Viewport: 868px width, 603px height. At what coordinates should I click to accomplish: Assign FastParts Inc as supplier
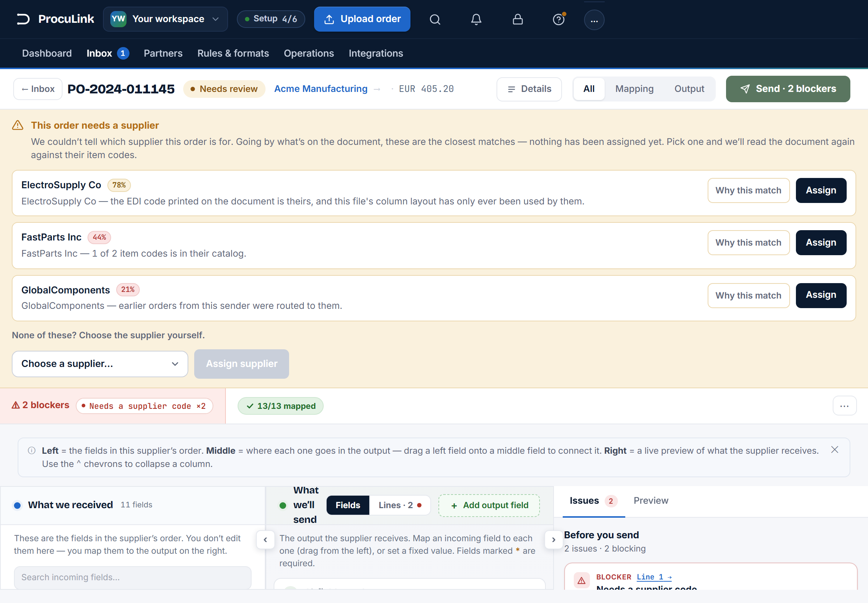(821, 243)
